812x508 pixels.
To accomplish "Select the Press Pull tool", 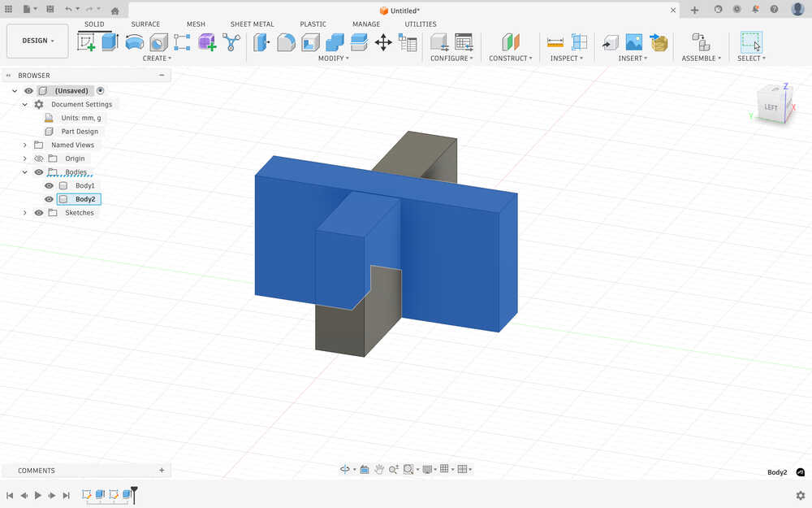I will coord(261,42).
